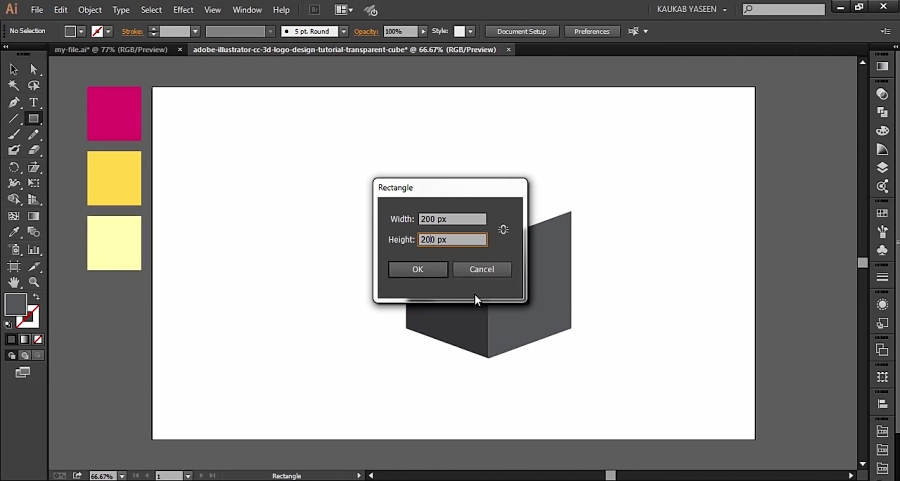This screenshot has height=481, width=900.
Task: Select the Paintbrush tool
Action: 14,134
